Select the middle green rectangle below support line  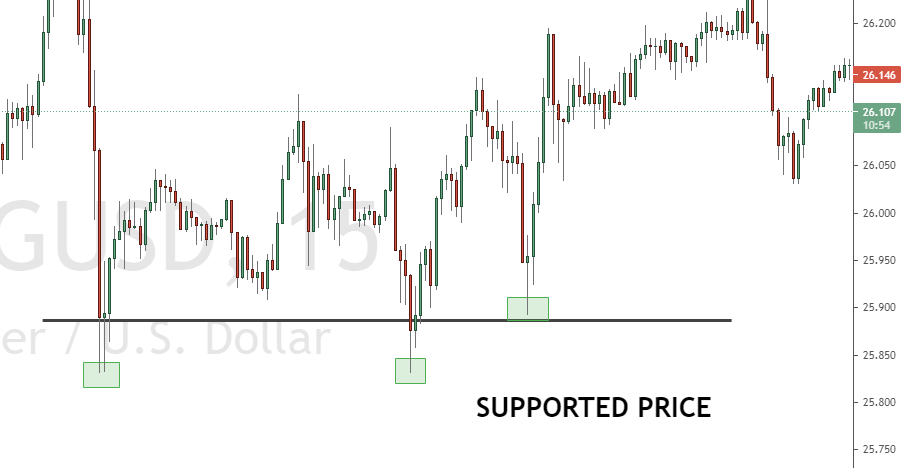(410, 370)
